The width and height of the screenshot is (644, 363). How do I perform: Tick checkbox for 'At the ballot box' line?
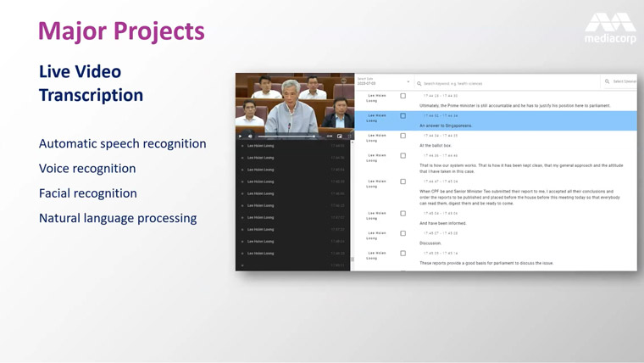(402, 136)
